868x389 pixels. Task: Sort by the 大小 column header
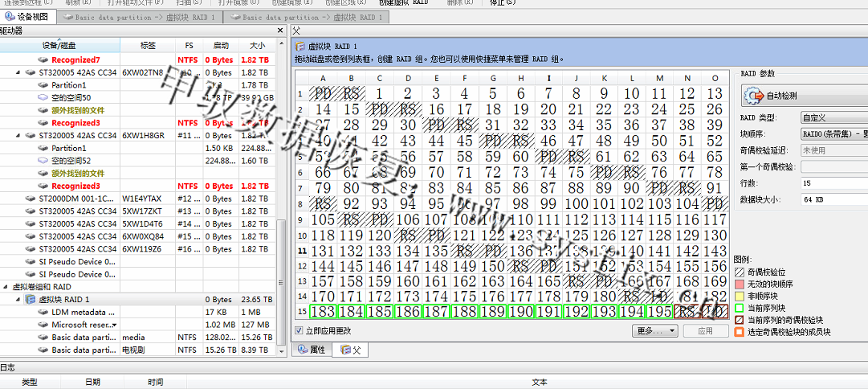click(258, 46)
